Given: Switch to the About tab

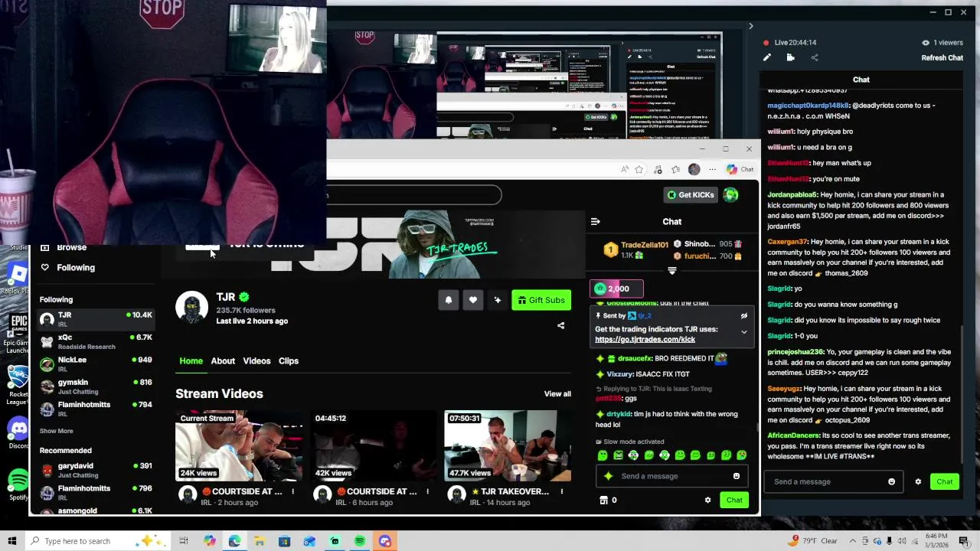Looking at the screenshot, I should click(223, 361).
